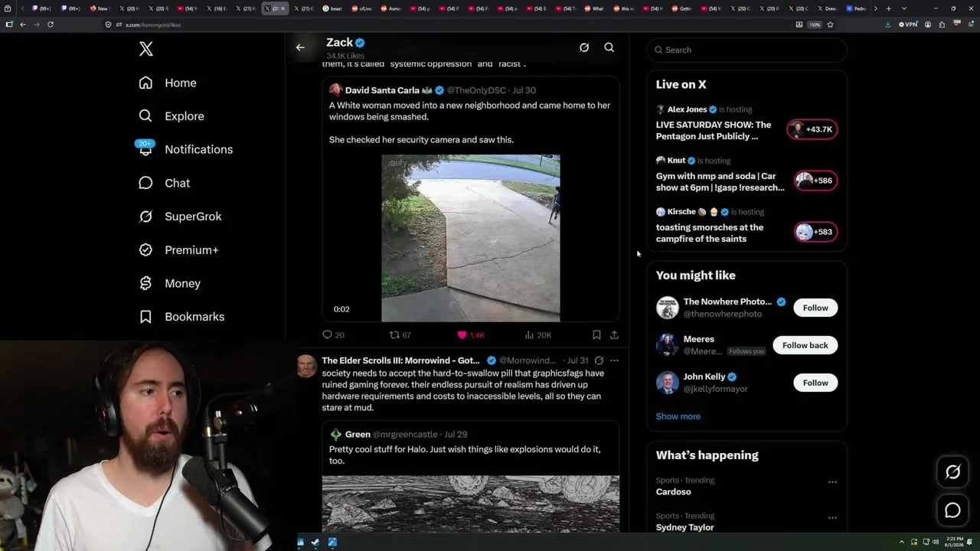Open Steam from the taskbar
Image resolution: width=980 pixels, height=551 pixels.
pyautogui.click(x=316, y=543)
